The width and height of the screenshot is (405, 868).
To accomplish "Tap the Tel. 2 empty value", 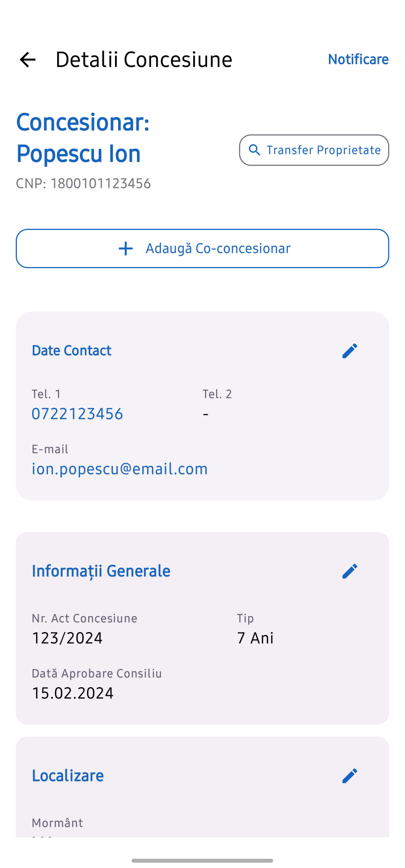I will click(x=206, y=413).
